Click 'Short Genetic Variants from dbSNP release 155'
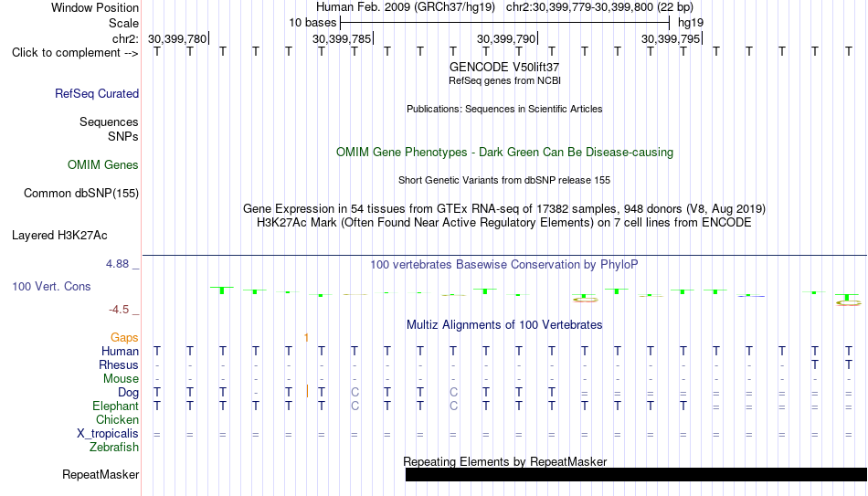Viewport: 868px width, 496px height. pos(504,181)
